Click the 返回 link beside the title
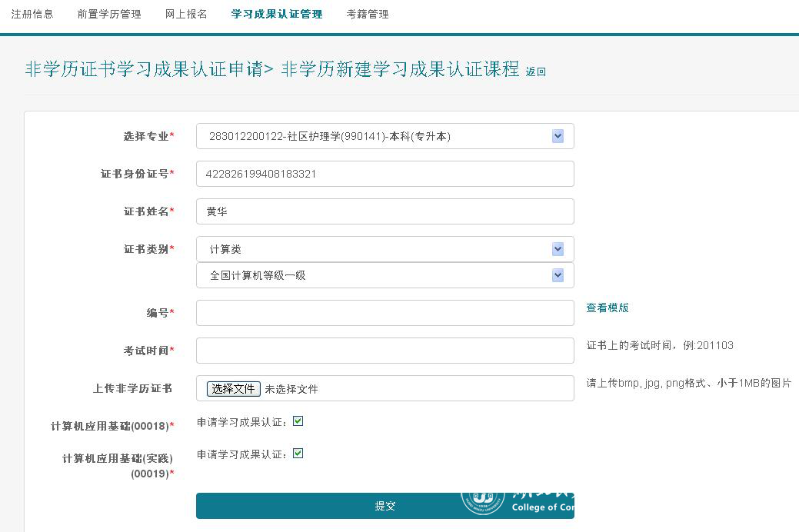This screenshot has width=799, height=532. tap(535, 71)
